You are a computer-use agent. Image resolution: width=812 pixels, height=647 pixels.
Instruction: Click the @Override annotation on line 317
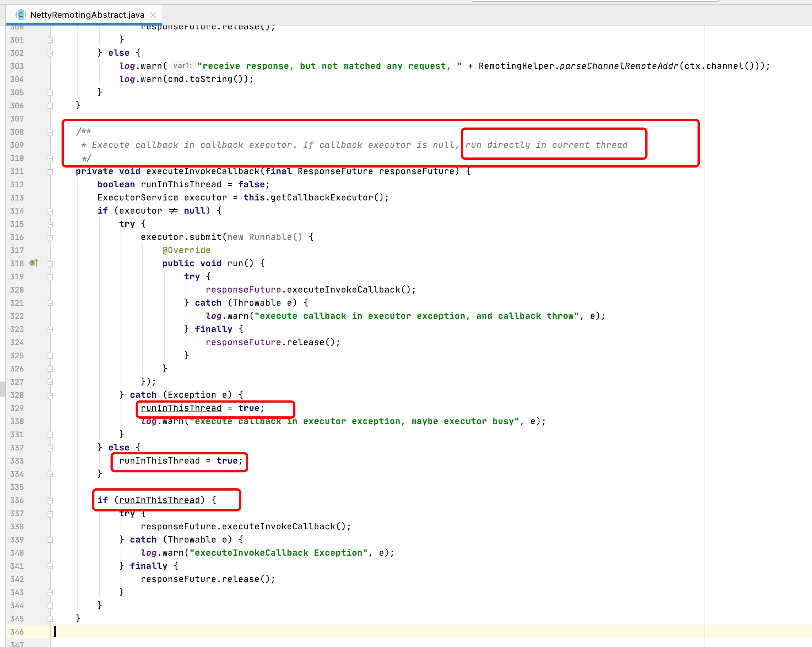(x=186, y=250)
